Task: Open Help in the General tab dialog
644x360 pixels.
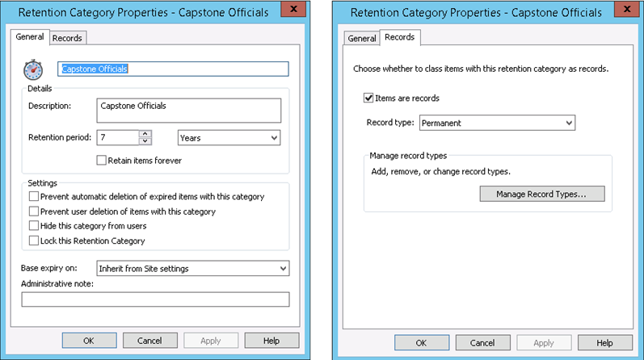Action: click(271, 341)
